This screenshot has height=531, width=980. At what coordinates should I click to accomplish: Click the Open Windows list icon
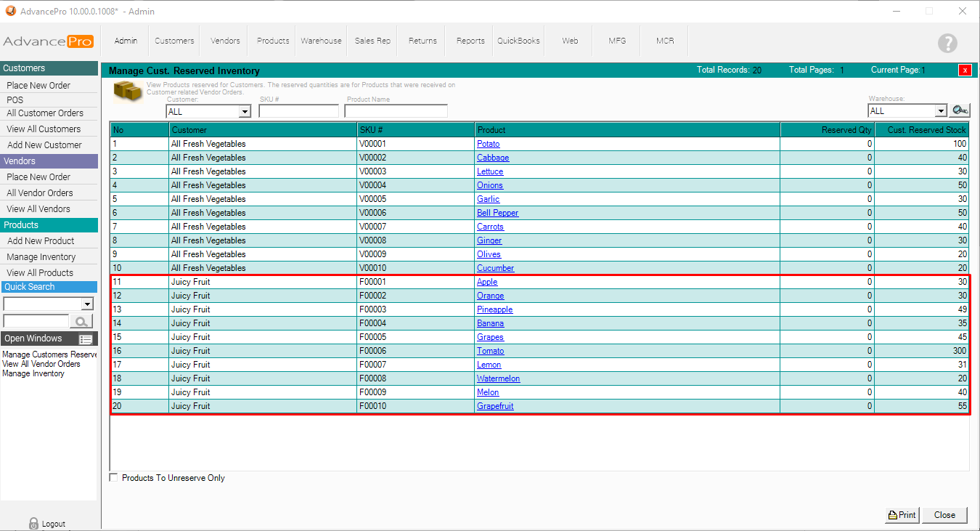[x=86, y=339]
